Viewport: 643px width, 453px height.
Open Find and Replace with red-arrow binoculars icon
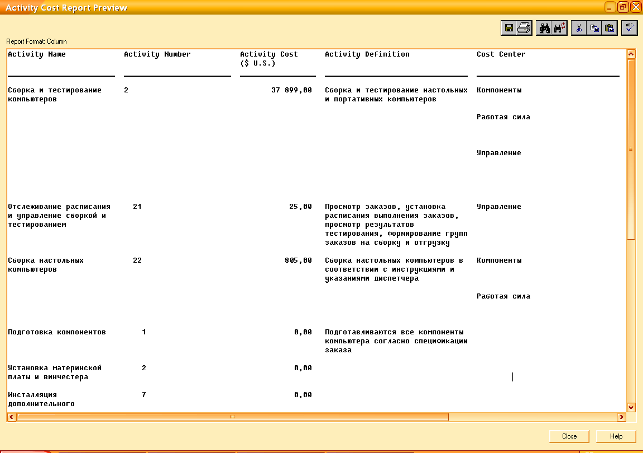coord(559,28)
